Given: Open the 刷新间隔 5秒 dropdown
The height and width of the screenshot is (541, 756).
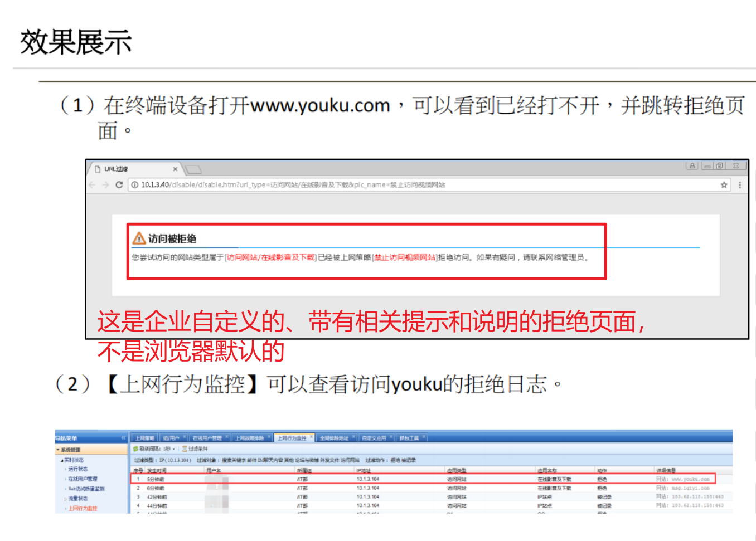Looking at the screenshot, I should tap(169, 449).
